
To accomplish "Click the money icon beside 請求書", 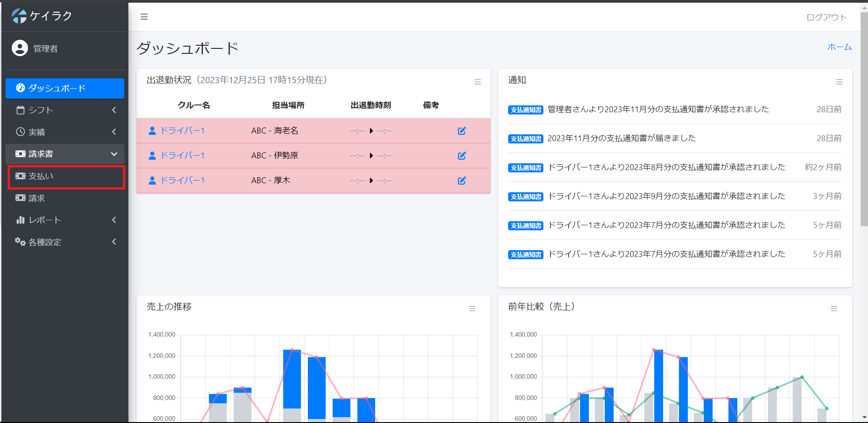I will 20,154.
